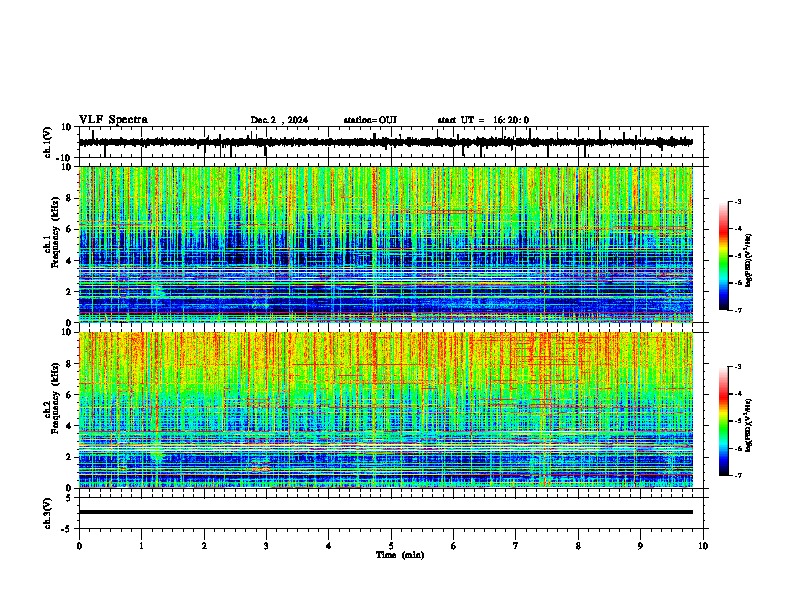Click the "-3" label on ch.2 color scale
The height and width of the screenshot is (612, 792).
click(x=738, y=367)
